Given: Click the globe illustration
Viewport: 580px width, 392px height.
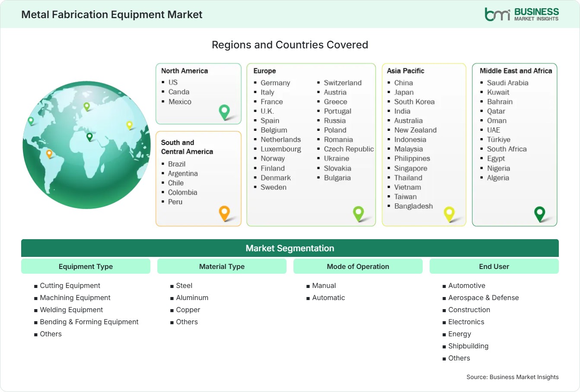Looking at the screenshot, I should tap(86, 145).
